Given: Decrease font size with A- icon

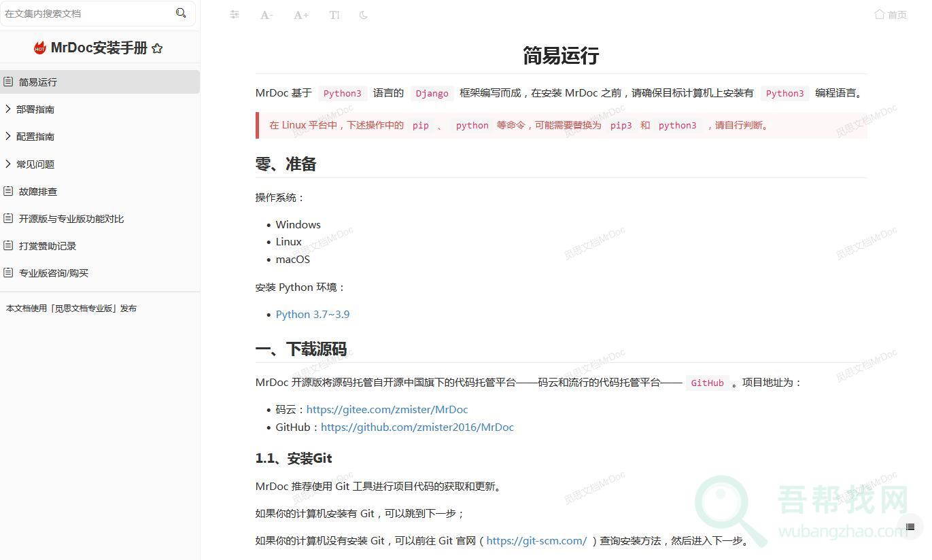Looking at the screenshot, I should click(x=266, y=15).
